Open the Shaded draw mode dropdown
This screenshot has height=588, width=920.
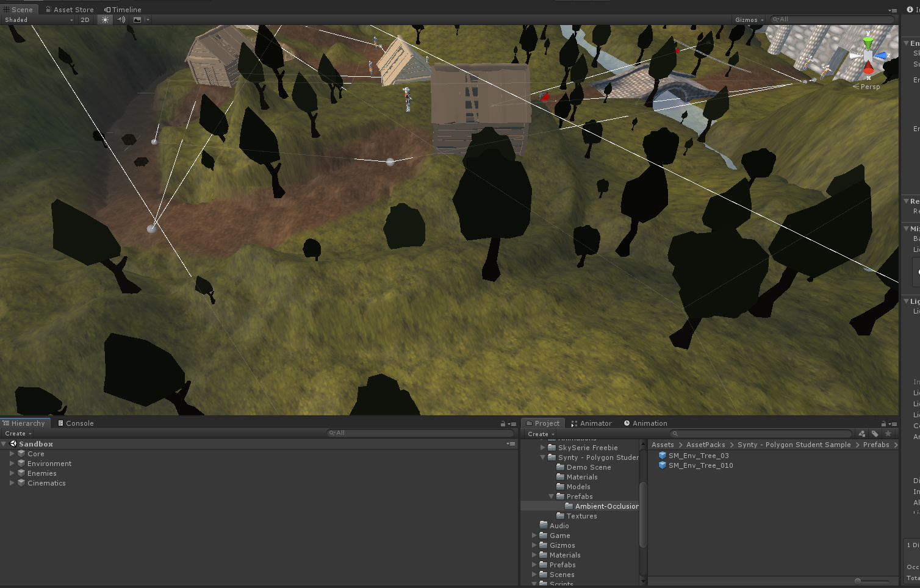tap(37, 20)
